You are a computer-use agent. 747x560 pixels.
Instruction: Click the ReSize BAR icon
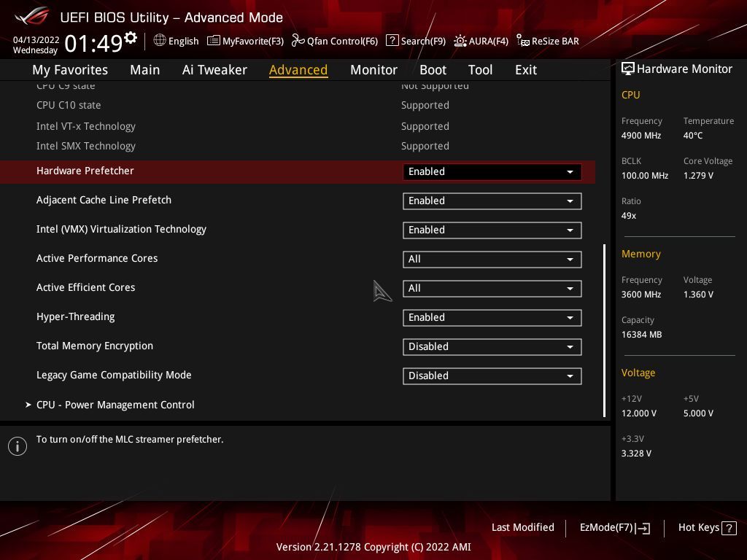(522, 41)
